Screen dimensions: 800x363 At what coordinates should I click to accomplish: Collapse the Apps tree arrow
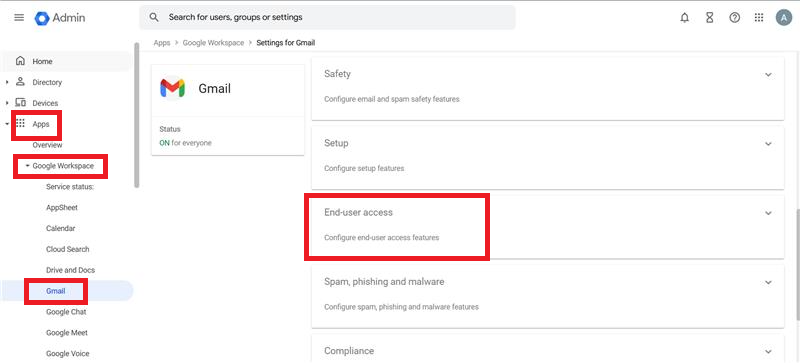point(7,124)
